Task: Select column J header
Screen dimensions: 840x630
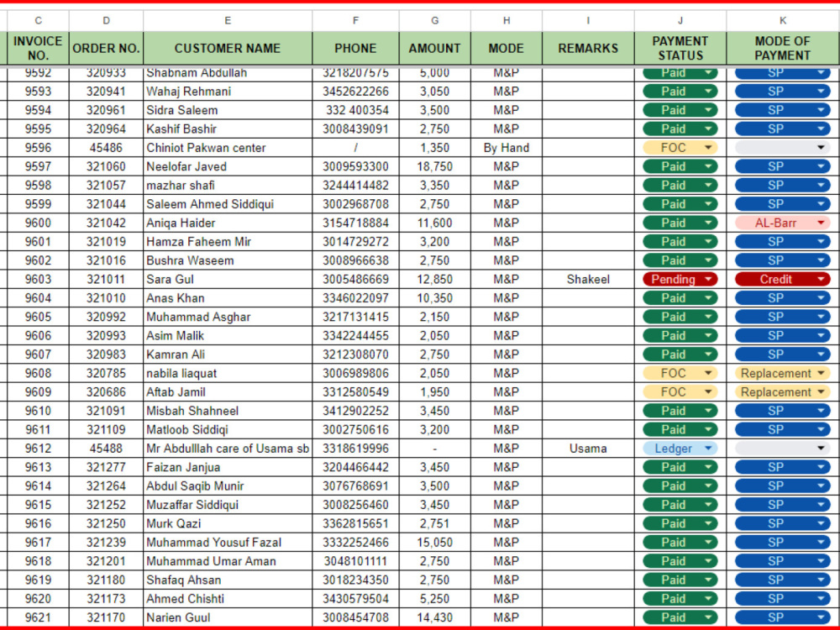Action: [x=680, y=21]
